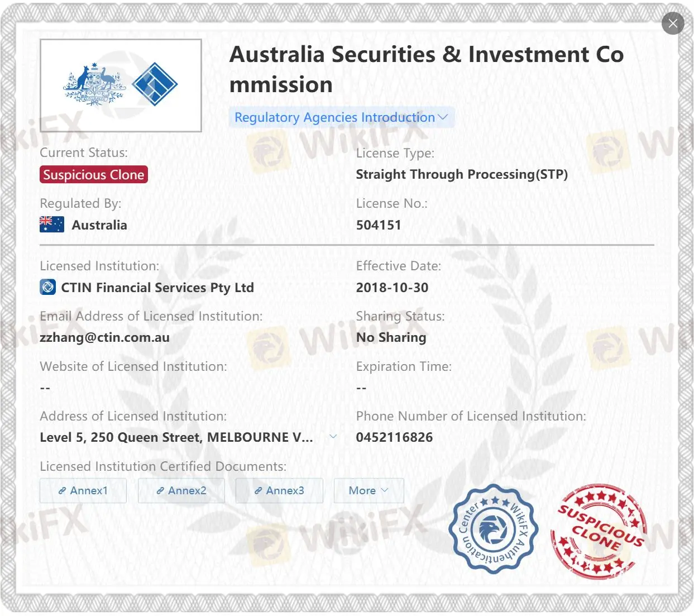This screenshot has width=694, height=616.
Task: Click the CTIN Financial Services Pty Ltd name
Action: click(157, 288)
